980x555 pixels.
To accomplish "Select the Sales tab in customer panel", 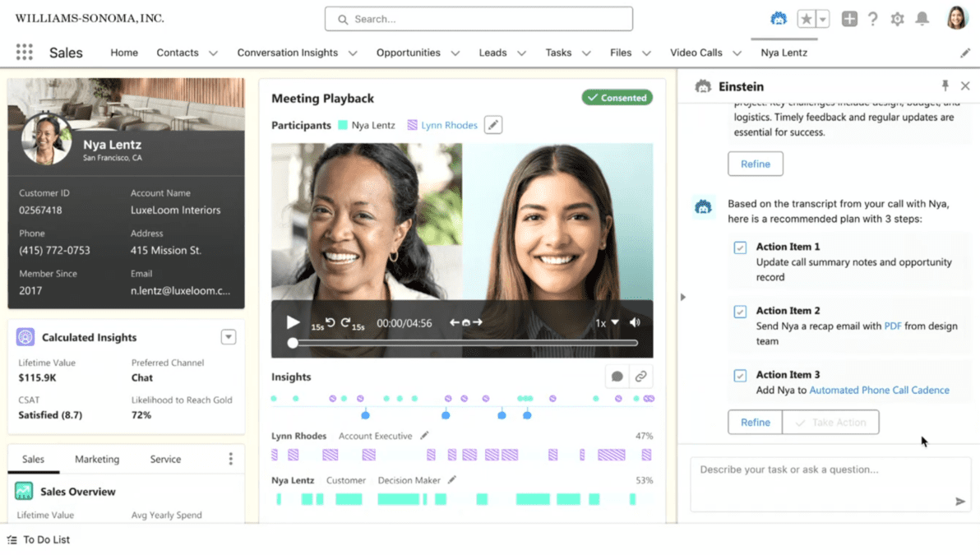I will [33, 459].
